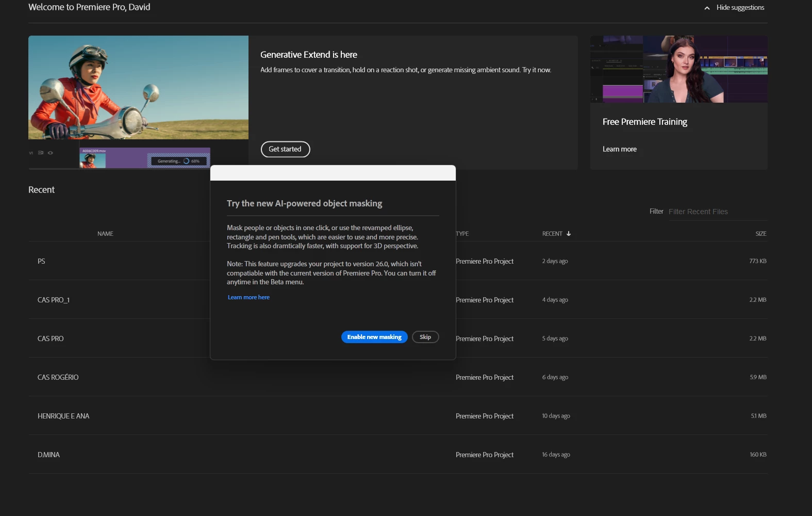Click the RECENT sort direction arrow
This screenshot has width=812, height=516.
[x=569, y=234]
